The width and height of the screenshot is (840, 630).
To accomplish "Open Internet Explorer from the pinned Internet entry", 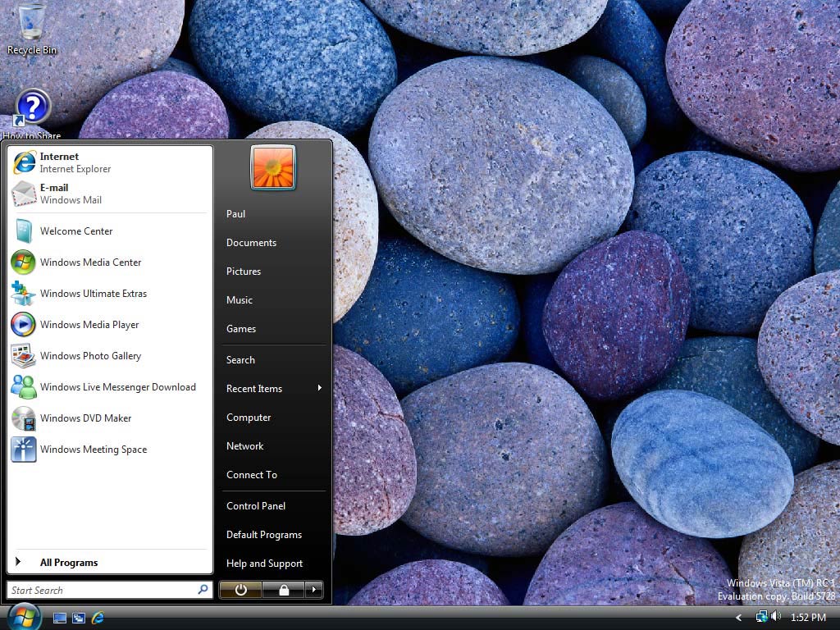I will [110, 162].
